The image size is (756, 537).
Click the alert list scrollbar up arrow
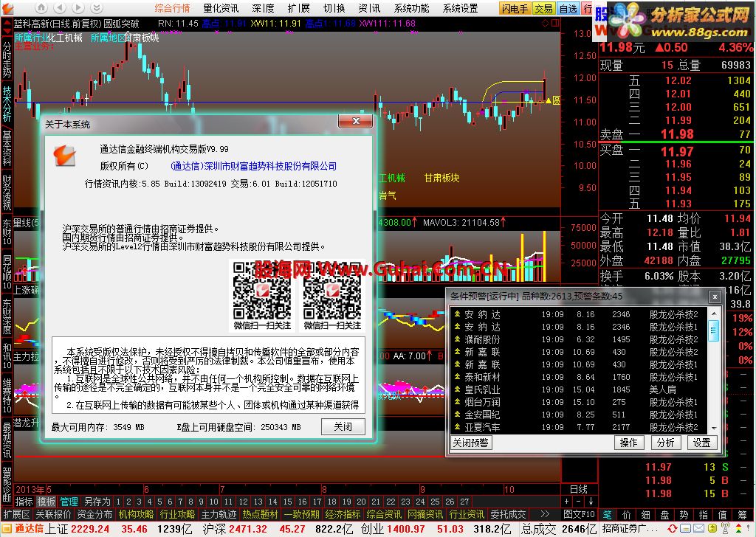click(714, 313)
